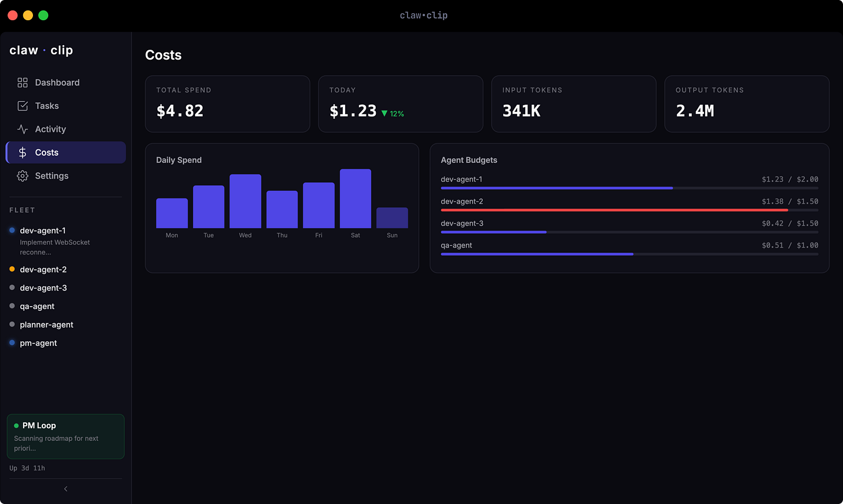Click the dev-agent-3 gray status dot

12,288
